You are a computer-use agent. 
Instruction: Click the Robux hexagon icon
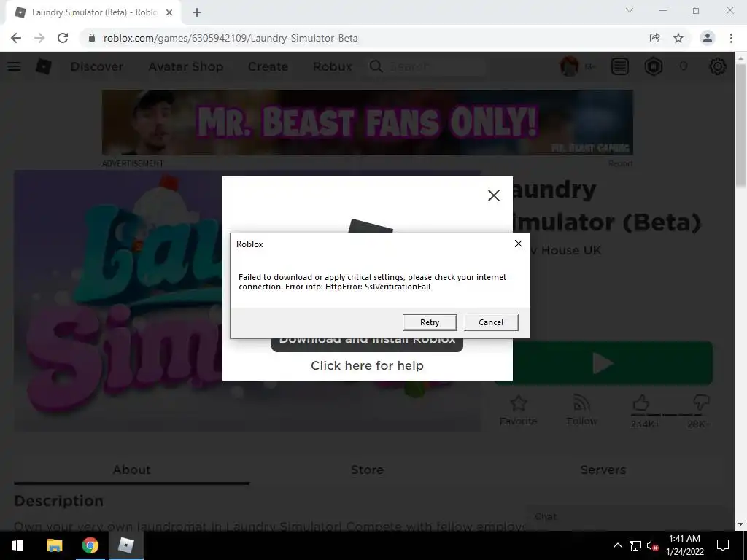(654, 66)
